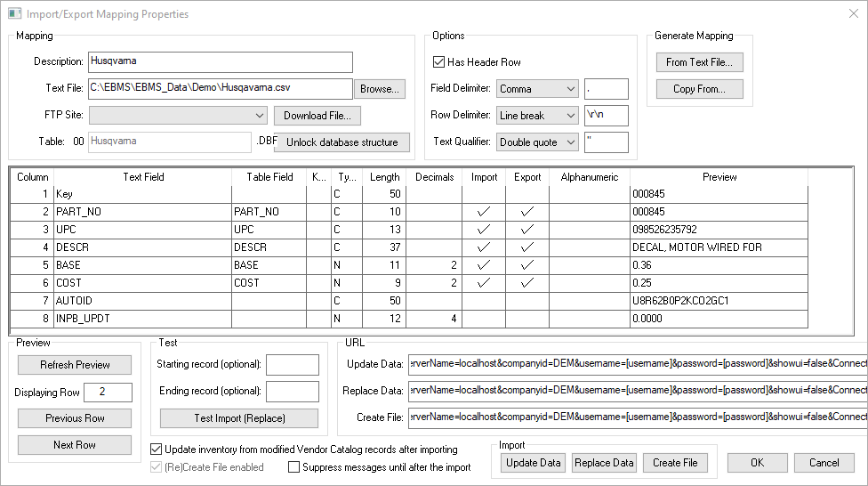
Task: Toggle Export checkmark for the COST row
Action: click(527, 283)
